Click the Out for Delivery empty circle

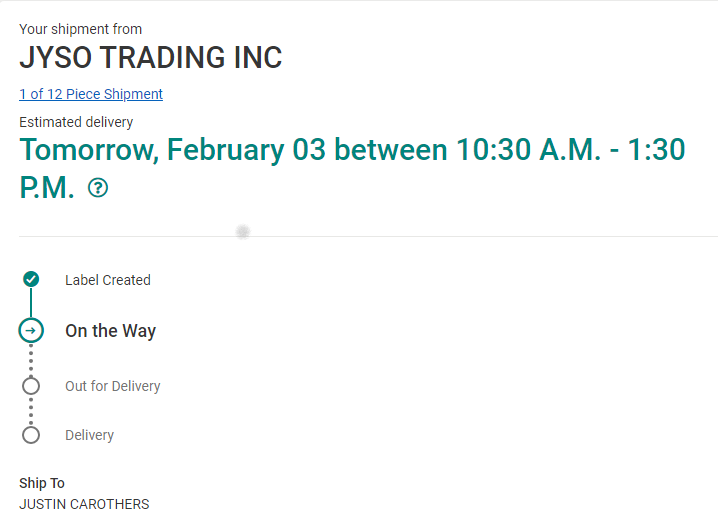pyautogui.click(x=31, y=386)
